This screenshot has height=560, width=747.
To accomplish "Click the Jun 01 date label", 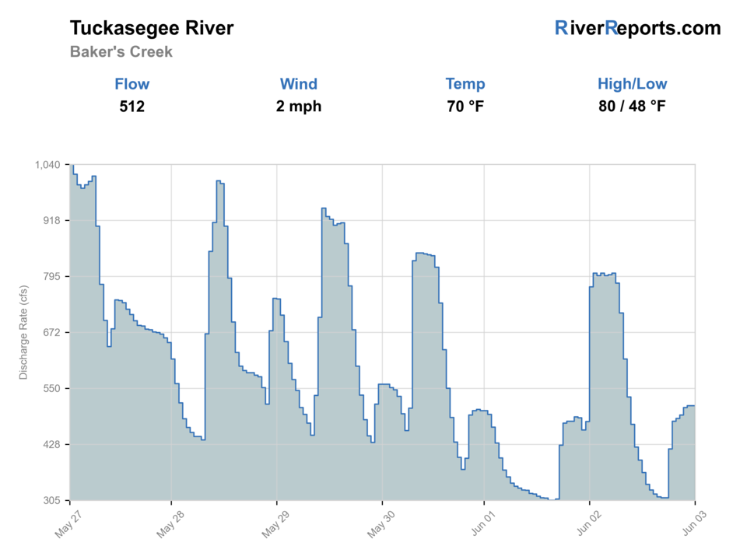I will pos(483,523).
